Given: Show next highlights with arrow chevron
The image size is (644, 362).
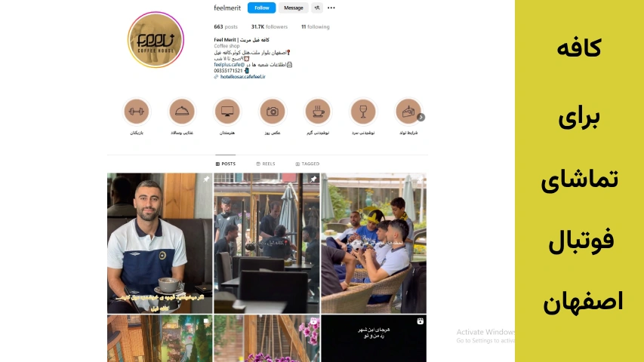Looking at the screenshot, I should tap(421, 118).
